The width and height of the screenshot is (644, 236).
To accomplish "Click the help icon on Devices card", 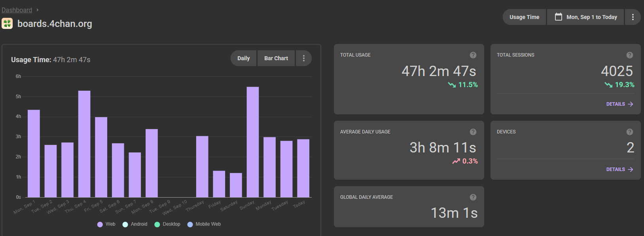I will (629, 132).
